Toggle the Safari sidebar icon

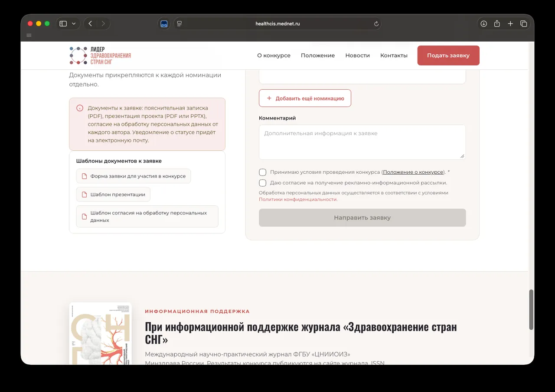pyautogui.click(x=63, y=23)
